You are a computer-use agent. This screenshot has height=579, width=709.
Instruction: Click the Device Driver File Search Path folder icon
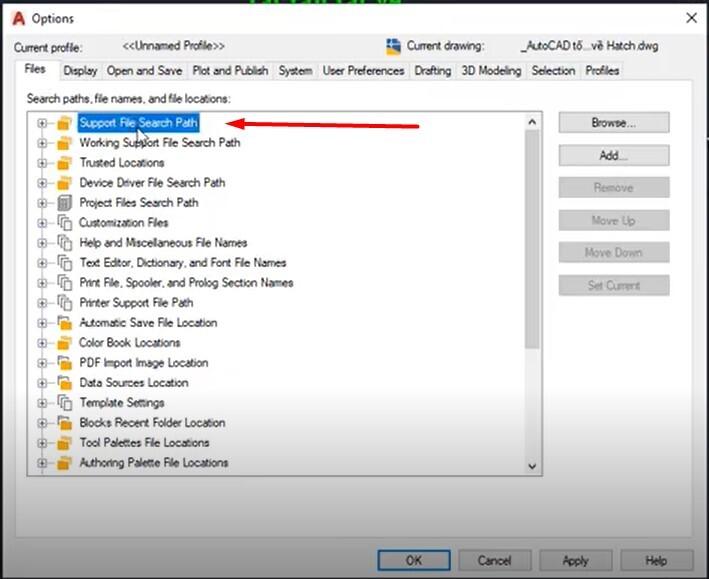tap(64, 183)
